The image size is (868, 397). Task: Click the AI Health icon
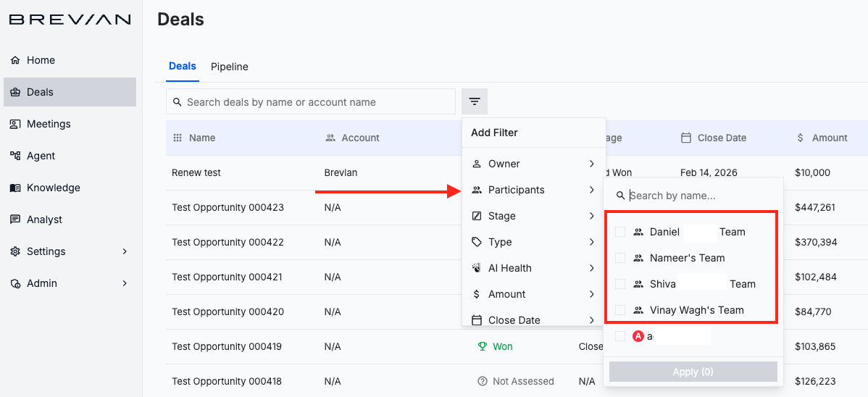coord(476,268)
